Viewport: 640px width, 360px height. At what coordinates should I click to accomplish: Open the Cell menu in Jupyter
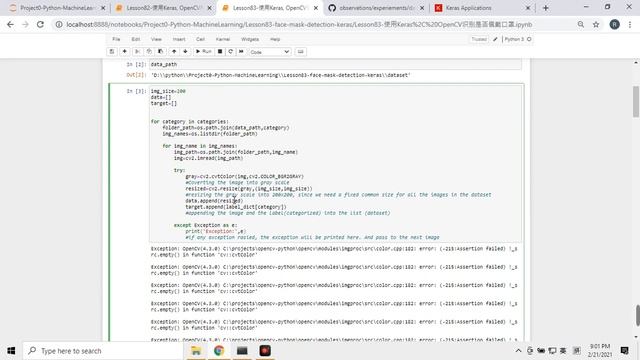[x=200, y=39]
